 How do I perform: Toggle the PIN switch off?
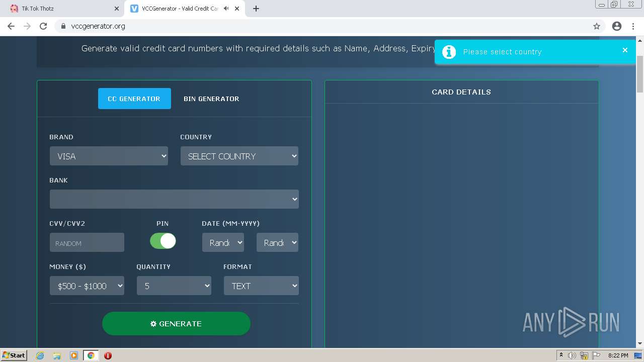tap(163, 241)
